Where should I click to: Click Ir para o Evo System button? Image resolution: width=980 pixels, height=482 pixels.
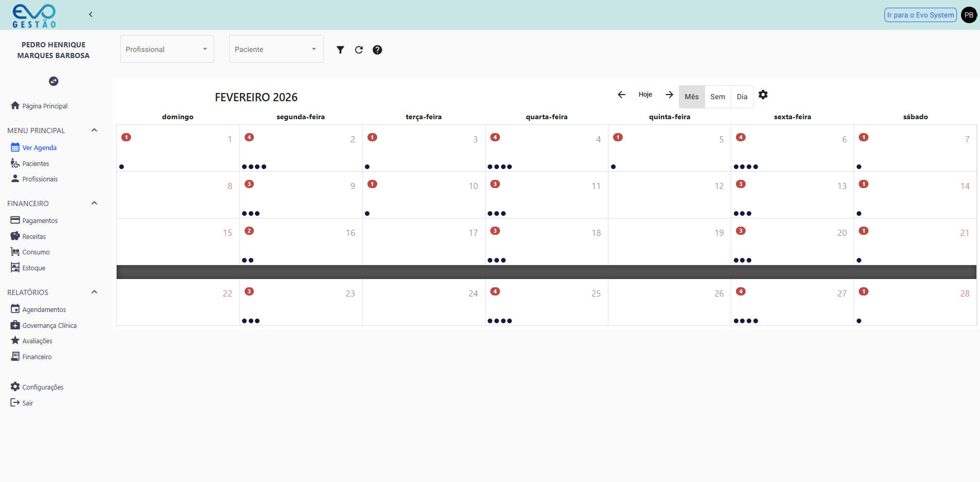(920, 15)
